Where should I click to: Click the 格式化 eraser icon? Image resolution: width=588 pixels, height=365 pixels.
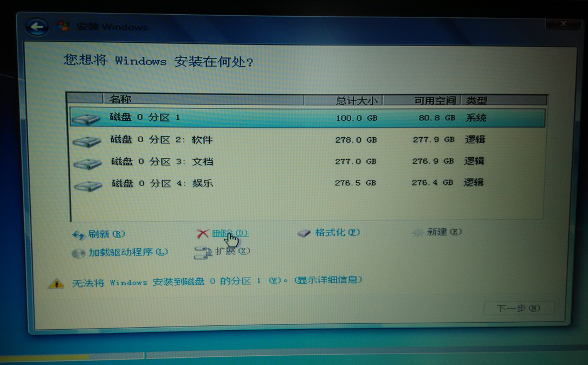tap(304, 233)
